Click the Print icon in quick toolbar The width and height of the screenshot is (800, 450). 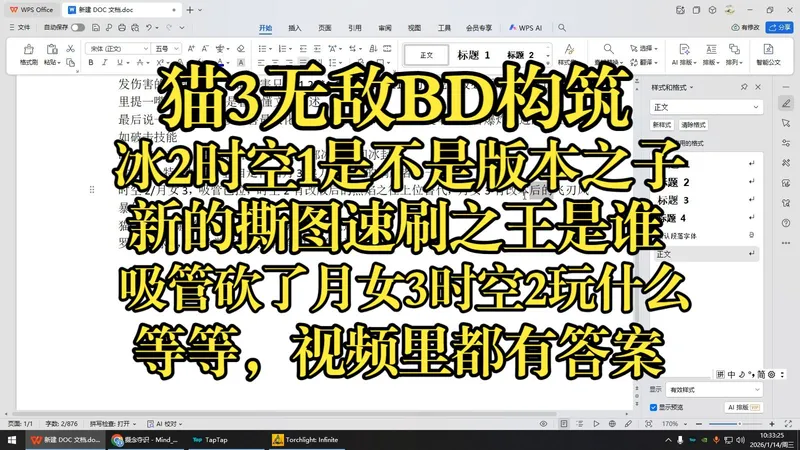tap(122, 28)
